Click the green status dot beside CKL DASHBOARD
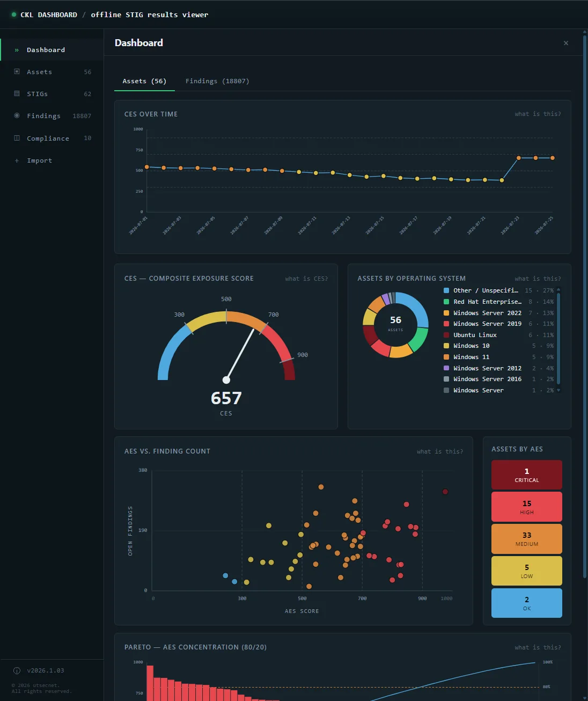This screenshot has height=701, width=588. pos(14,14)
